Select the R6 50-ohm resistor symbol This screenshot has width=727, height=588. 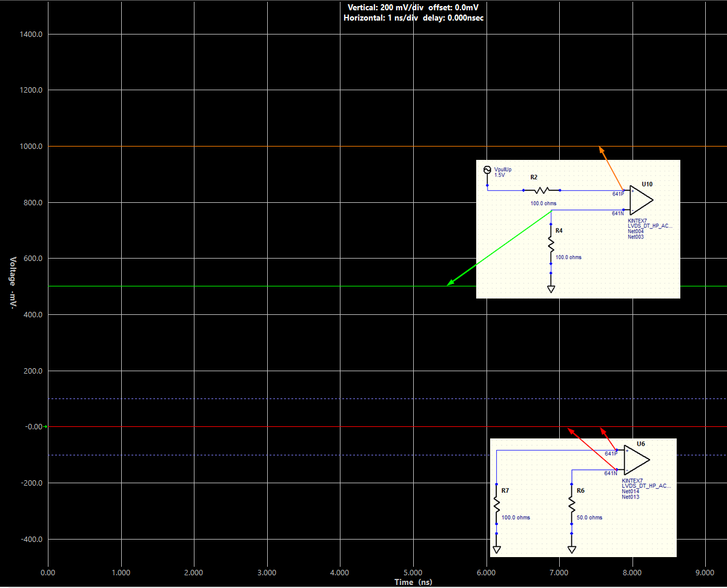(x=572, y=504)
